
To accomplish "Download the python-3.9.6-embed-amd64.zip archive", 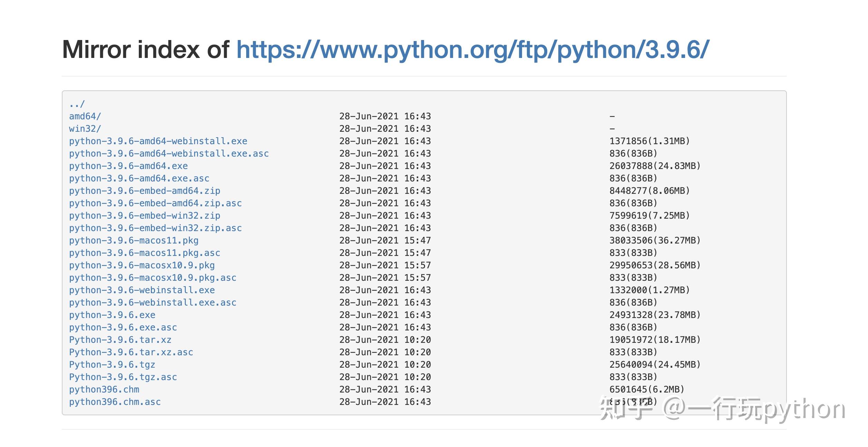I will click(144, 190).
